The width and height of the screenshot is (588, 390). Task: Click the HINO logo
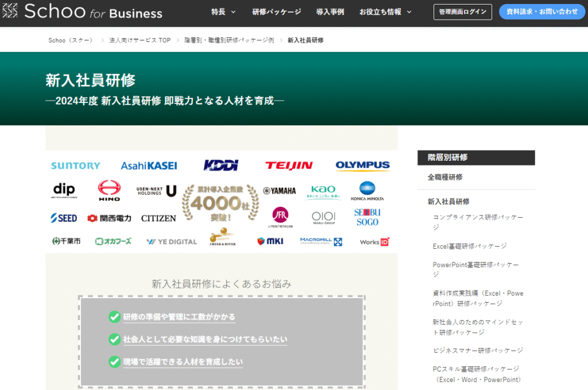(109, 191)
